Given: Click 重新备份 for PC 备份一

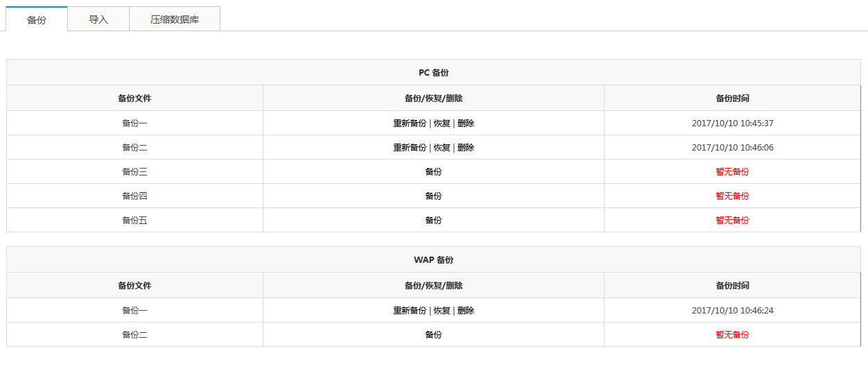Looking at the screenshot, I should [410, 123].
